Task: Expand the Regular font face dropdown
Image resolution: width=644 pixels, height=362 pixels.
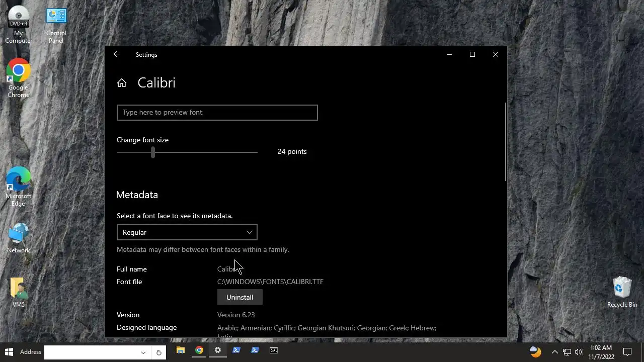Action: click(187, 232)
